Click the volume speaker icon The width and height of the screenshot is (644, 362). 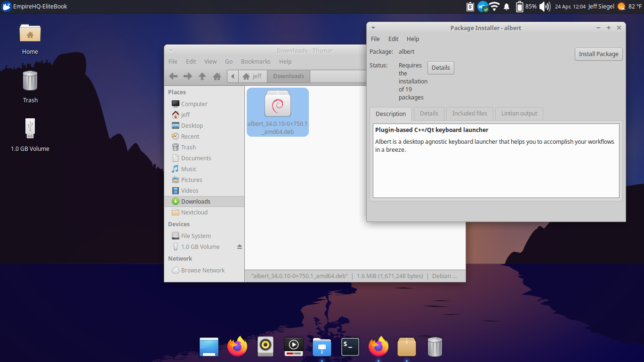tap(545, 7)
